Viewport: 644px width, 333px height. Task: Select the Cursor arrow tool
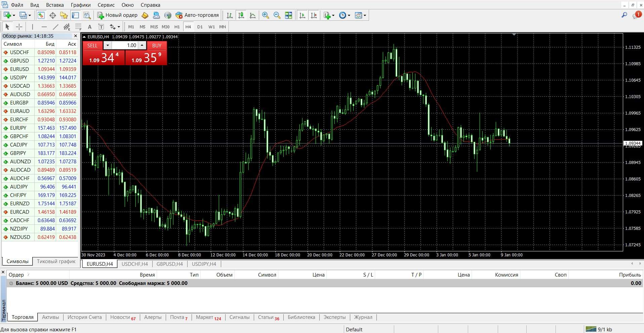(7, 27)
